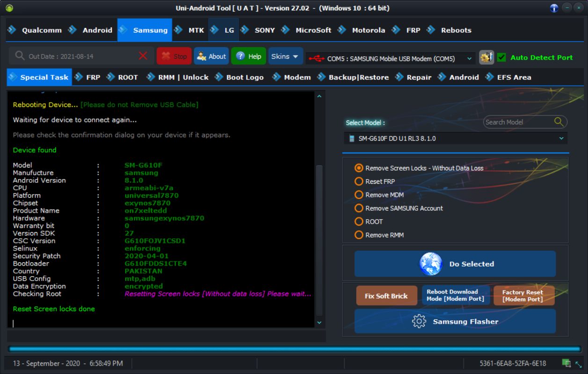Image resolution: width=588 pixels, height=374 pixels.
Task: Click the network monitors icon in status bar
Action: tap(566, 363)
